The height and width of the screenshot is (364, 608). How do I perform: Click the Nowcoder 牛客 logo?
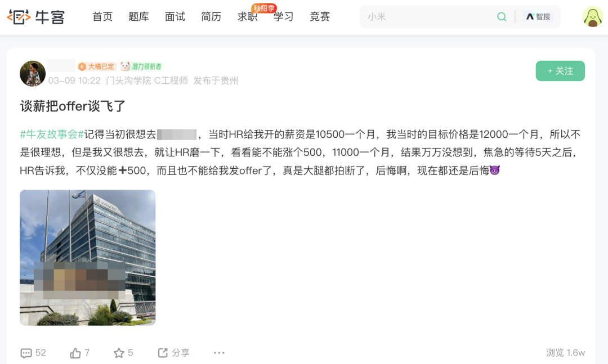pyautogui.click(x=35, y=17)
